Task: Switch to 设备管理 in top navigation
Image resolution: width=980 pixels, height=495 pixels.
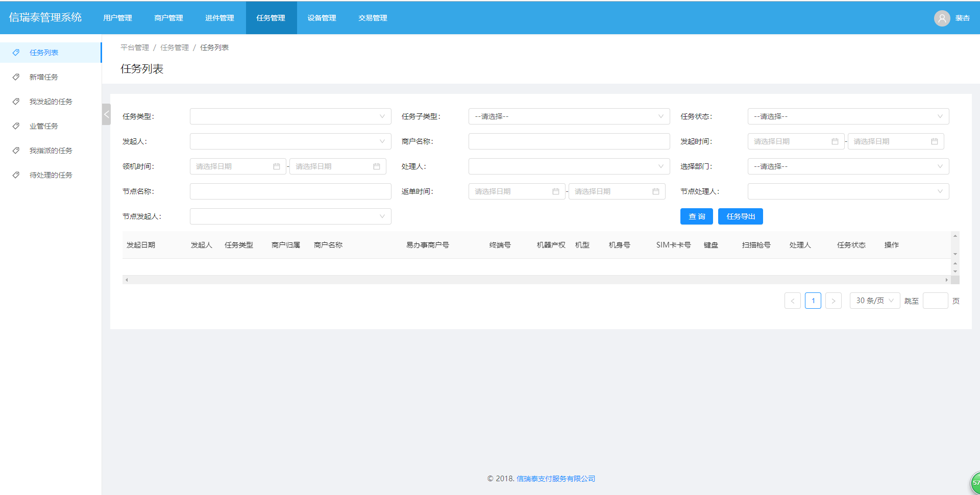Action: [x=322, y=18]
